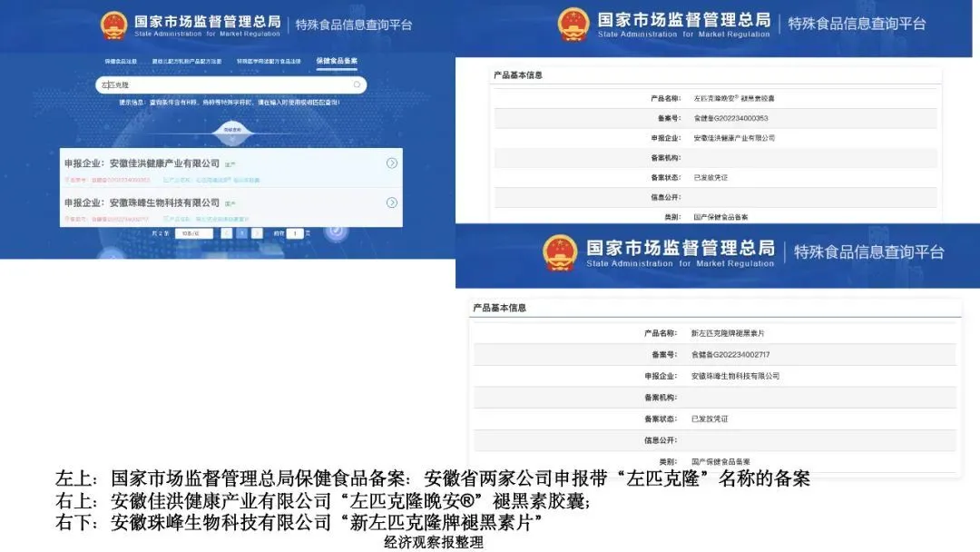This screenshot has width=980, height=552.
Task: Click the national emblem in the lower-right header
Action: pos(559,252)
